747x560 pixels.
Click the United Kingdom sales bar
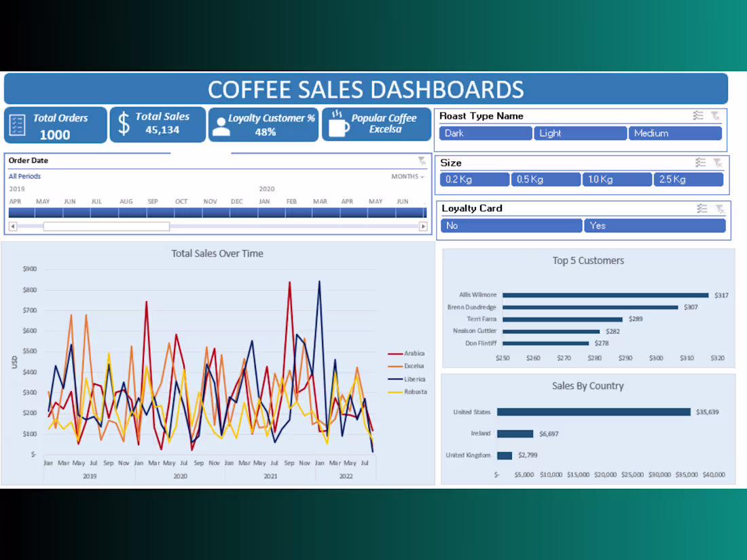tap(505, 455)
